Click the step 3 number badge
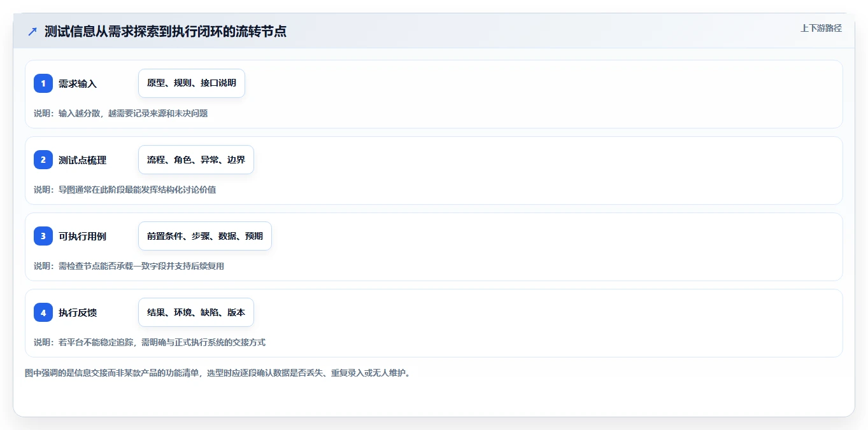The image size is (868, 430). pyautogui.click(x=43, y=236)
